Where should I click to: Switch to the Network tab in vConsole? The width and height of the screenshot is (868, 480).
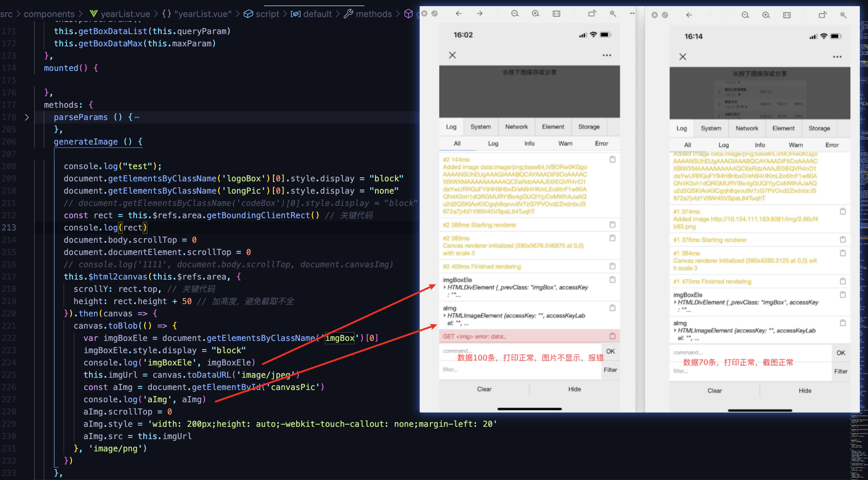click(517, 127)
